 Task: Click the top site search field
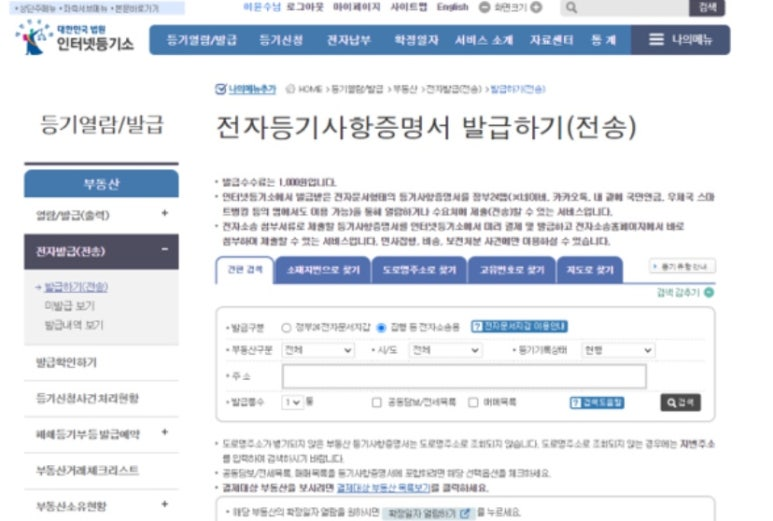(x=624, y=7)
